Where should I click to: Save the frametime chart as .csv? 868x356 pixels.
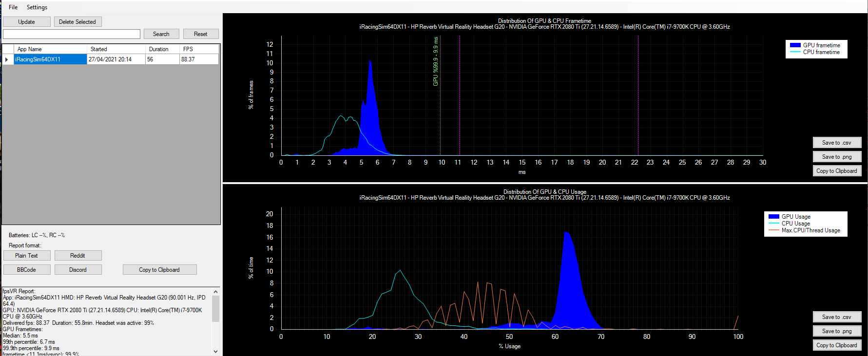(x=837, y=143)
